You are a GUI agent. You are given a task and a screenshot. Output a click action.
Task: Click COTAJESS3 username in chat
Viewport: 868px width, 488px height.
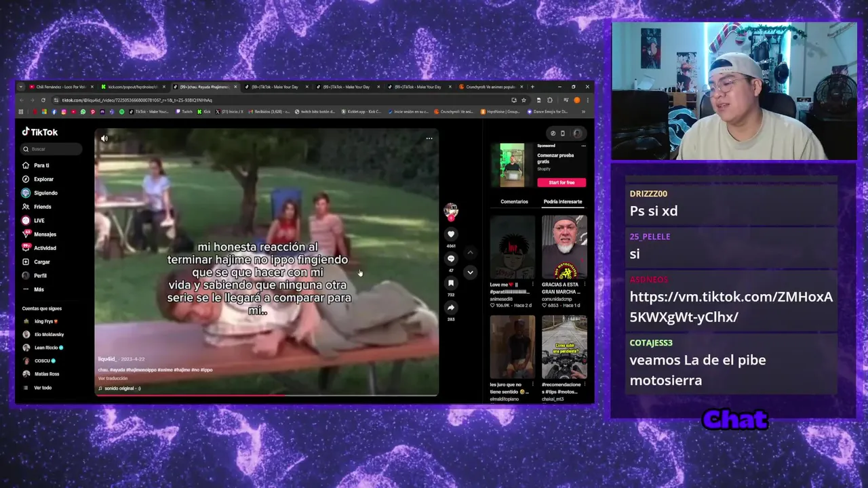[651, 343]
